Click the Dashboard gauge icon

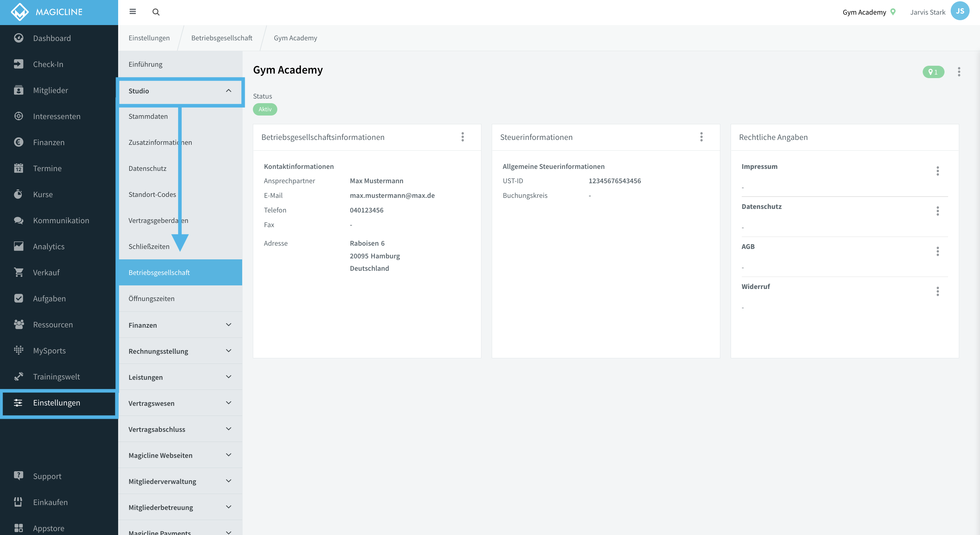18,38
